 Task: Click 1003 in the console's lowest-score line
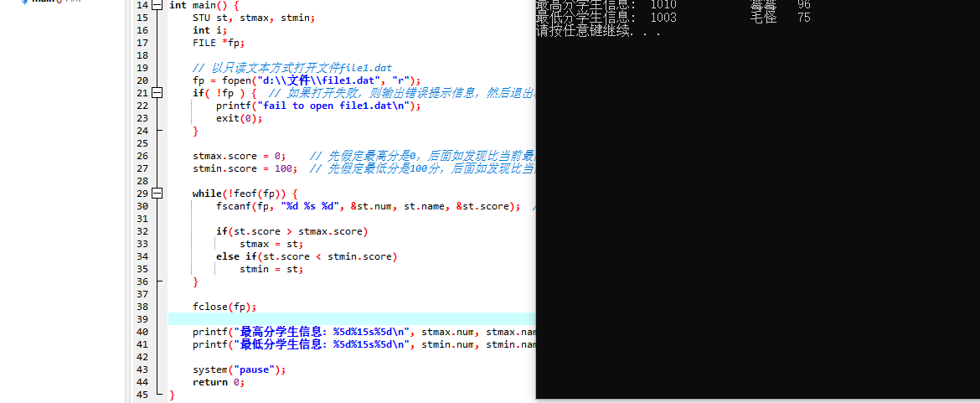[x=663, y=18]
